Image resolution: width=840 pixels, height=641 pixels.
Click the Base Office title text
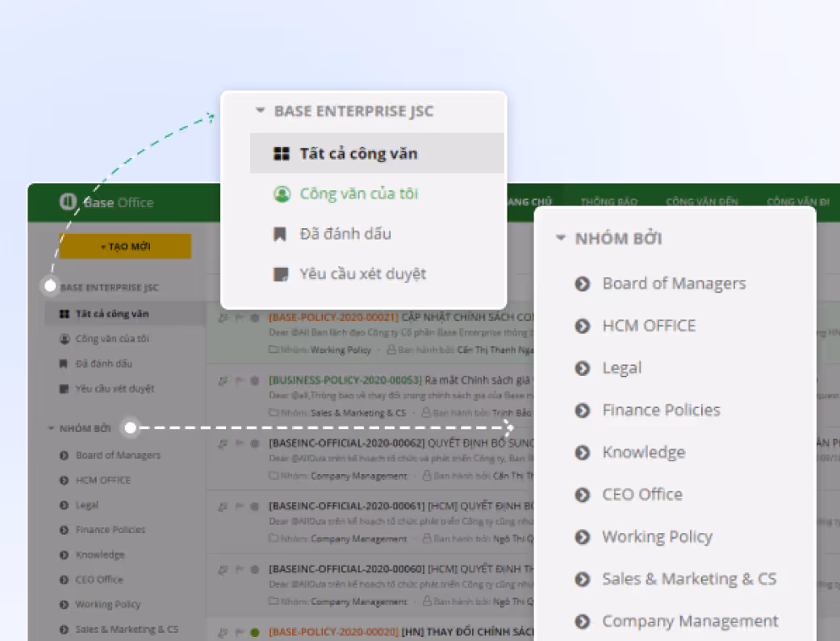point(119,202)
